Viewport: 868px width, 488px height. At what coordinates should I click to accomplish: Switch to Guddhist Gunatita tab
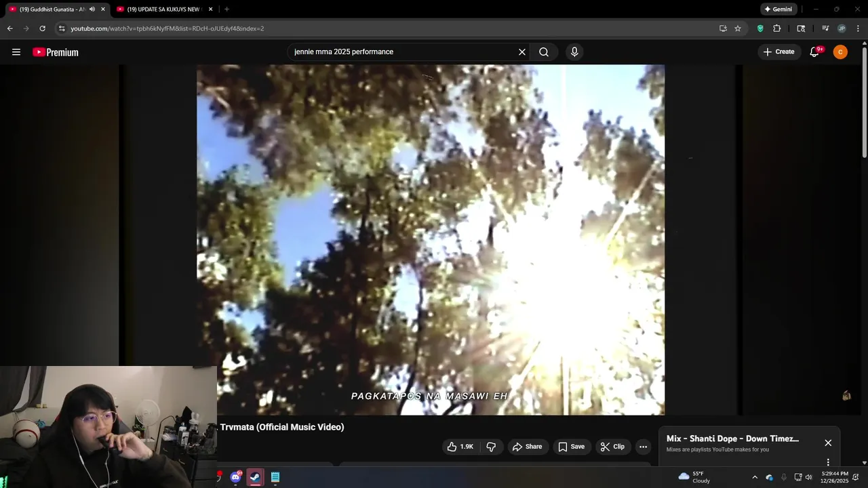coord(53,9)
